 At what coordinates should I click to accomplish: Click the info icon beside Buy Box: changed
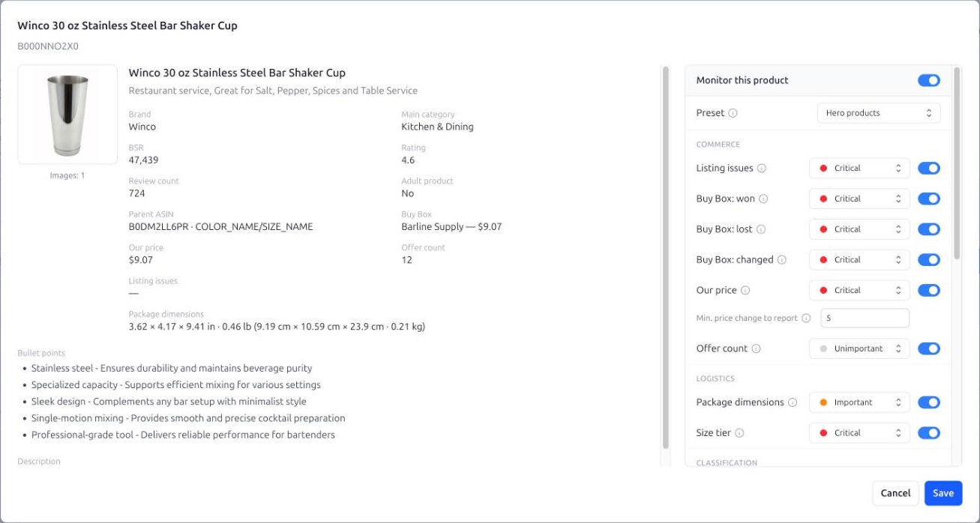781,260
